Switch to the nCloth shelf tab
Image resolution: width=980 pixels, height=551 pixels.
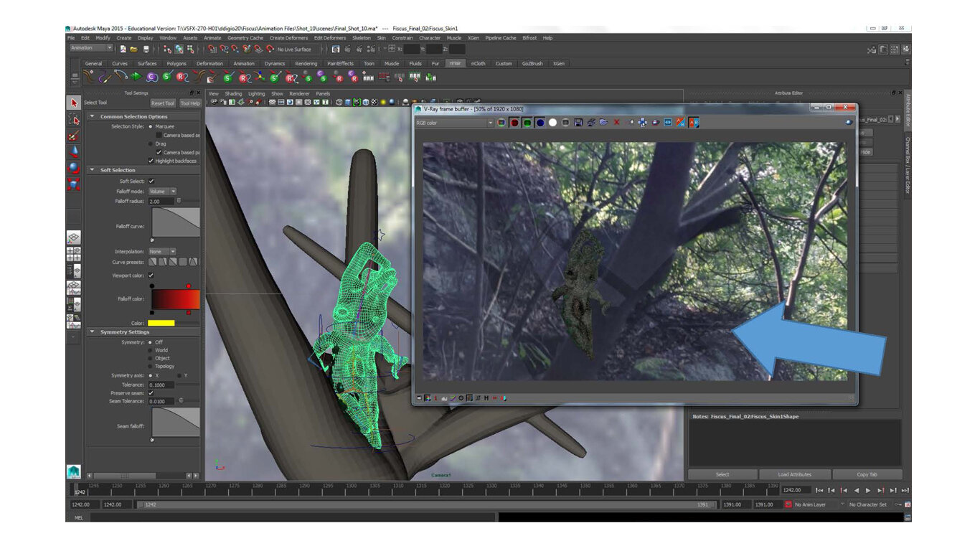coord(478,63)
